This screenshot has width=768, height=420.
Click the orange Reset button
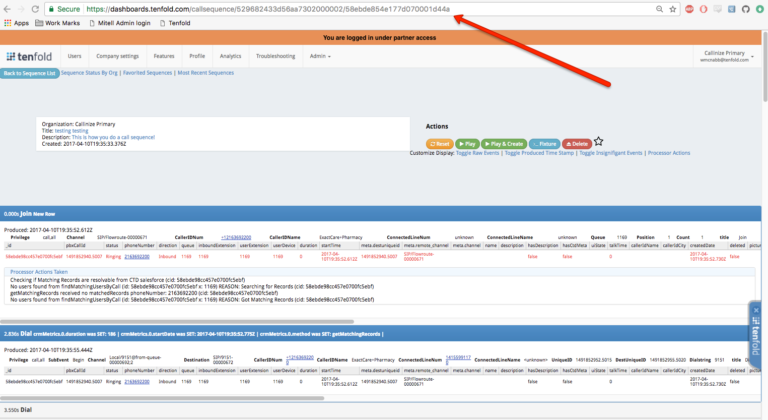click(x=440, y=144)
